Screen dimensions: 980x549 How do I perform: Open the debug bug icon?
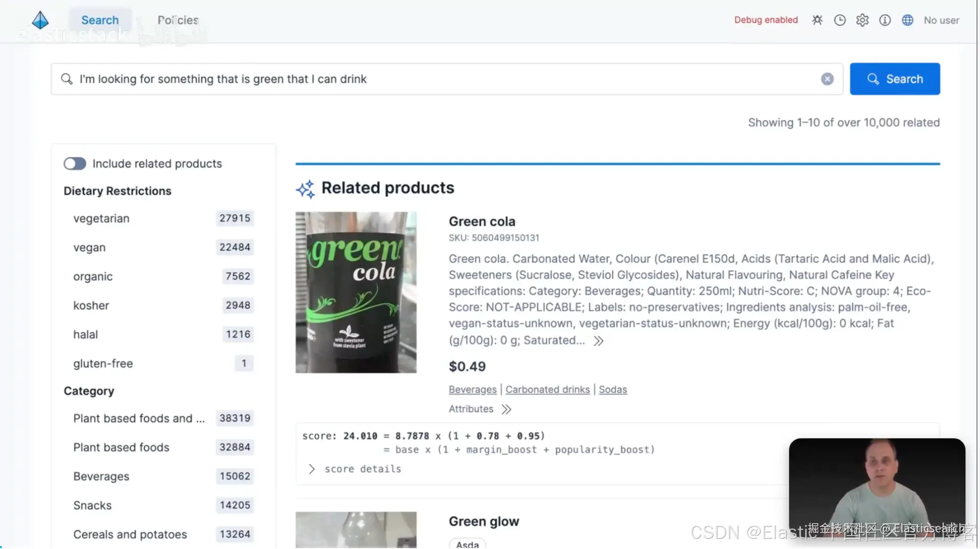(x=817, y=20)
